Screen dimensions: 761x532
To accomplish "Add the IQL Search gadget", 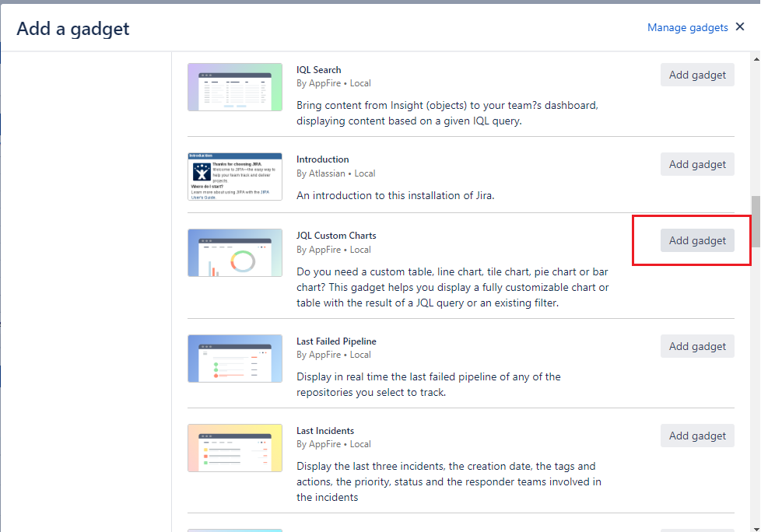I will pyautogui.click(x=697, y=75).
